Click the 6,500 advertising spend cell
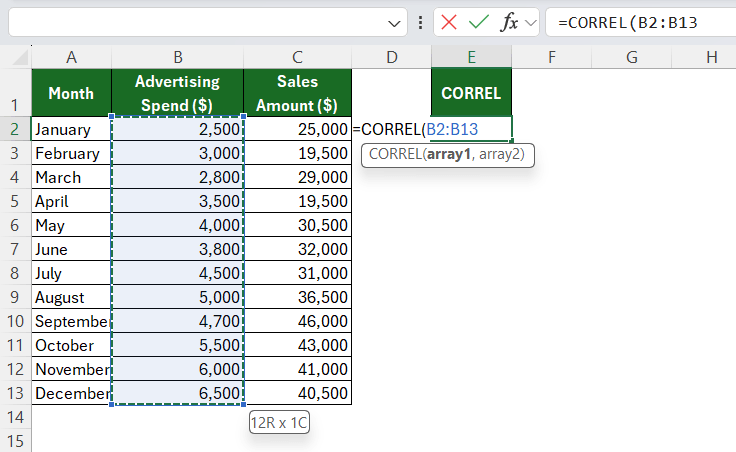 pos(177,393)
